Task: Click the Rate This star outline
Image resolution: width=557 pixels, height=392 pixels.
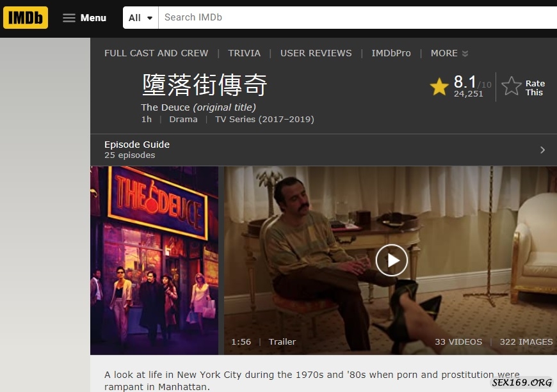Action: tap(511, 86)
